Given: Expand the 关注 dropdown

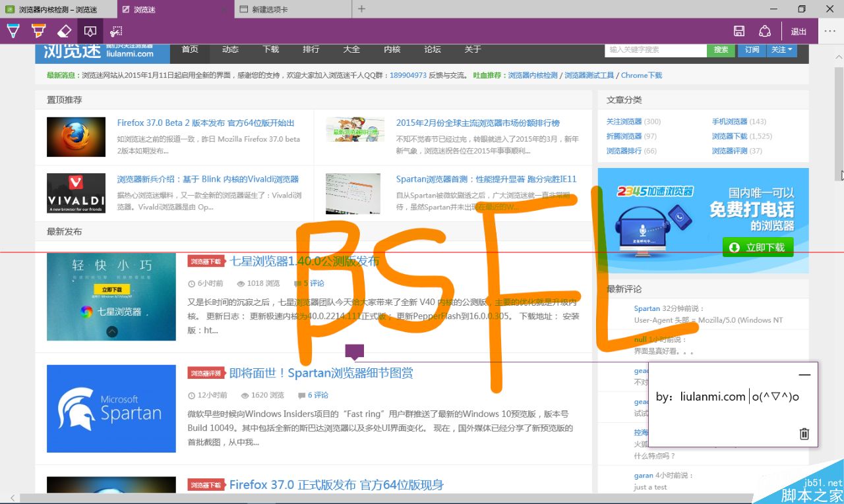Looking at the screenshot, I should (782, 49).
